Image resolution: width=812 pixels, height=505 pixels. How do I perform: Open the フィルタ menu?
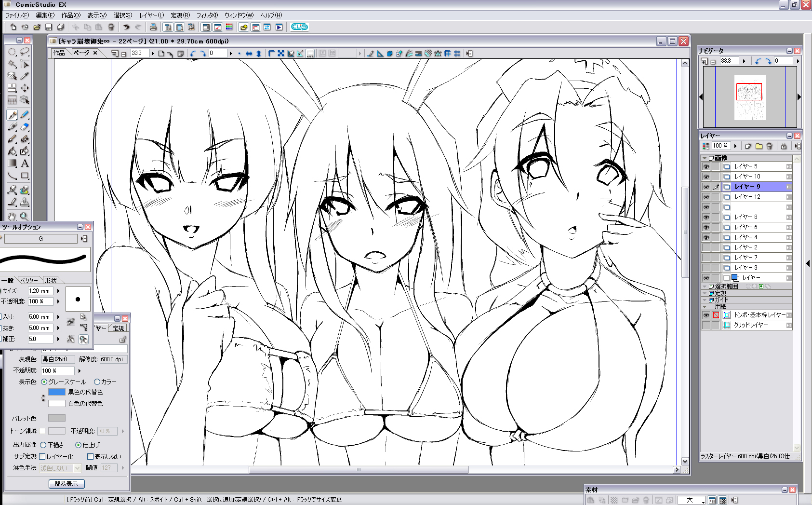click(x=207, y=15)
